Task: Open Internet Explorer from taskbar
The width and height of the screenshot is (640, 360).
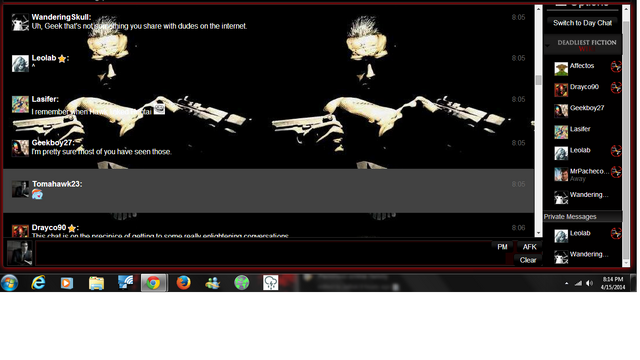Action: (38, 282)
